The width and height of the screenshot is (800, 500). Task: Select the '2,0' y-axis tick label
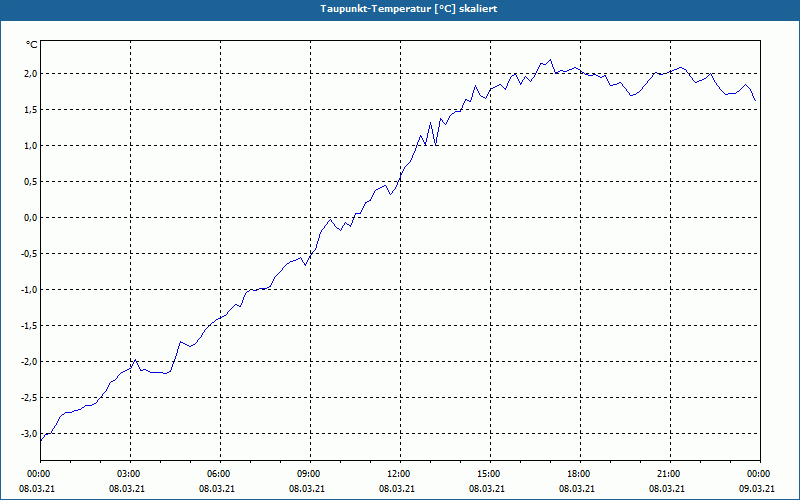31,74
